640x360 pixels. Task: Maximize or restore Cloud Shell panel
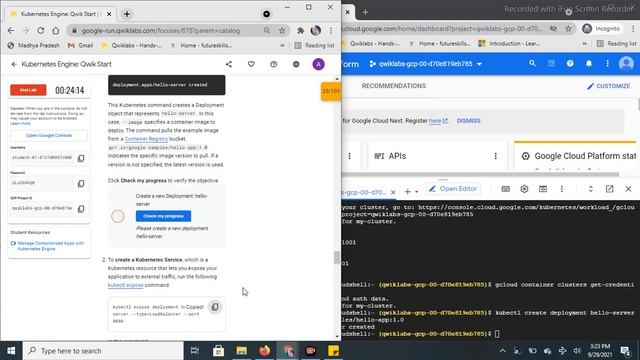[590, 189]
